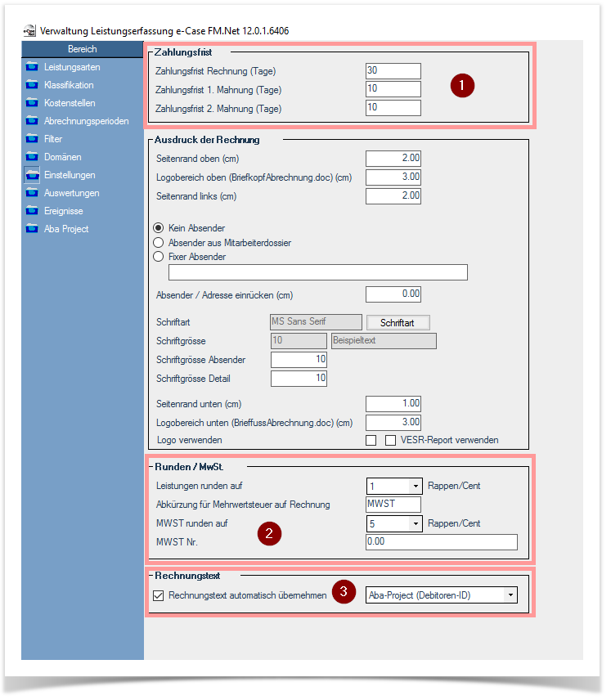Select Abrechnungsperioden in the sidebar
Viewport: 611px width, 700px height.
(x=86, y=121)
